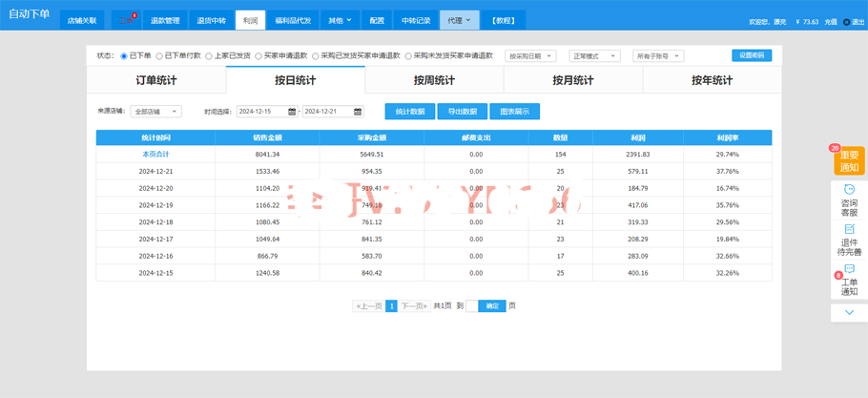Choose the 买家申请退款 radio option
Viewport: 868px width, 398px height.
(x=258, y=56)
